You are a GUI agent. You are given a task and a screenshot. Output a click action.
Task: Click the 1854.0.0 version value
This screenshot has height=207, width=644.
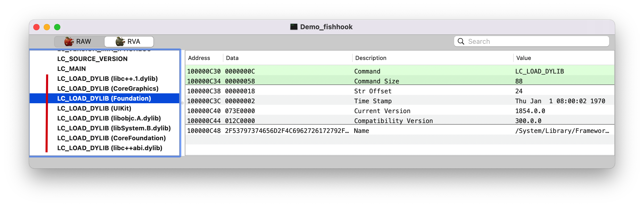tap(530, 111)
